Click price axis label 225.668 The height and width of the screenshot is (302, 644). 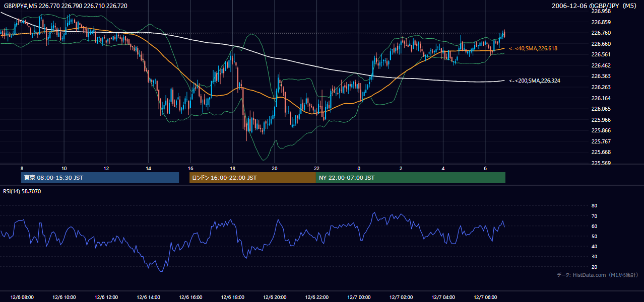601,152
